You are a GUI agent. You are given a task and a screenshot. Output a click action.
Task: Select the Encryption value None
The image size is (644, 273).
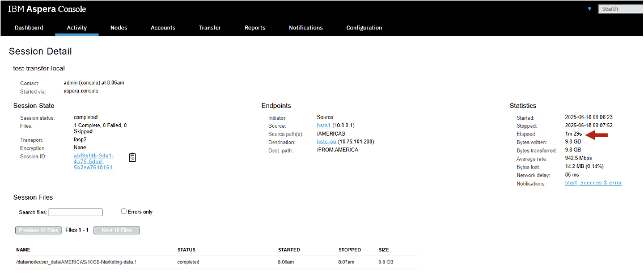tap(80, 148)
